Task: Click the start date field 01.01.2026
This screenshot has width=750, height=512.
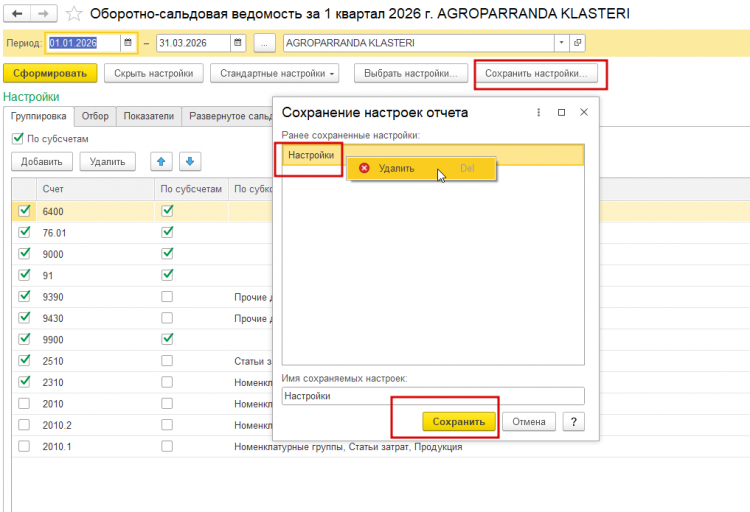Action: (x=83, y=43)
